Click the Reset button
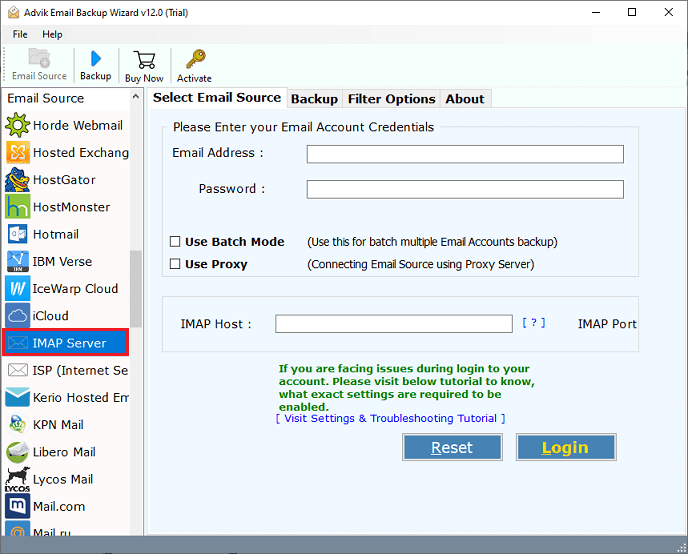Screen dimensions: 688x554 coord(452,447)
